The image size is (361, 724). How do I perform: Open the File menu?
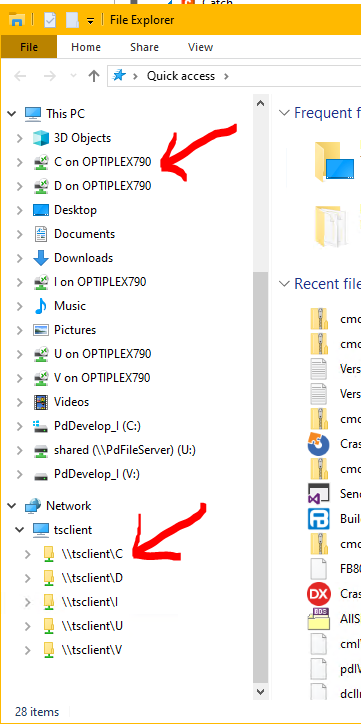pyautogui.click(x=29, y=47)
